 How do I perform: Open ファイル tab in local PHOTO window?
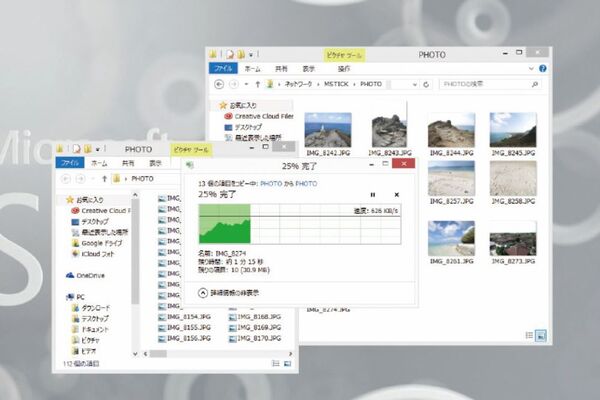click(x=70, y=163)
